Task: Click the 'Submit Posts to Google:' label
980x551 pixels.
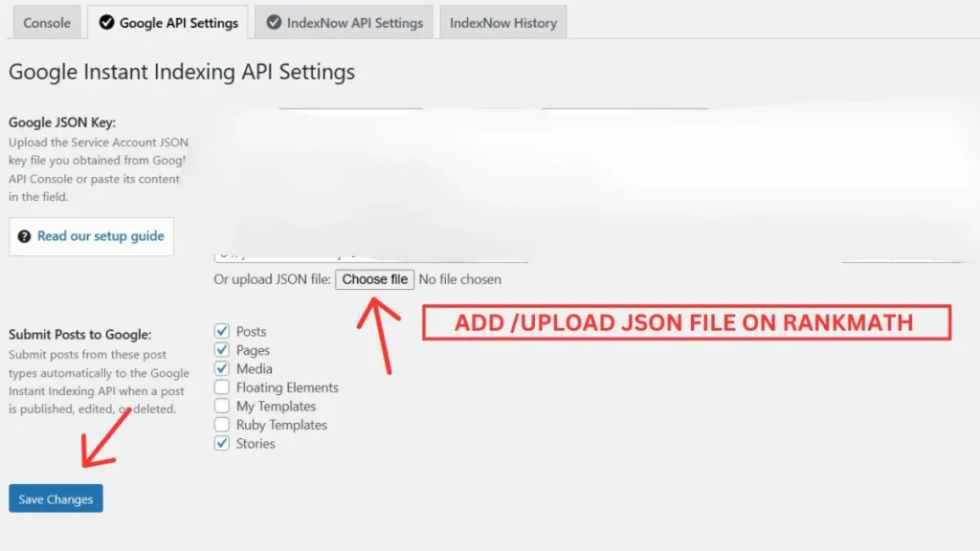Action: [x=80, y=334]
